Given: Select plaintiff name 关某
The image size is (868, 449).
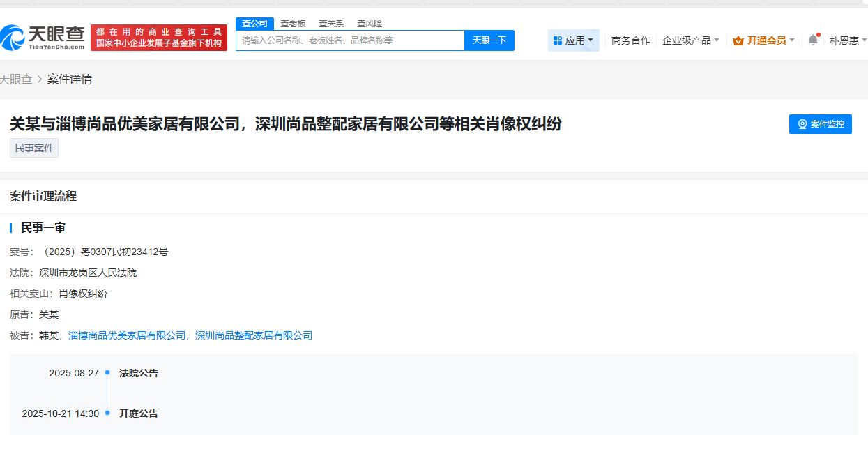Looking at the screenshot, I should 49,314.
